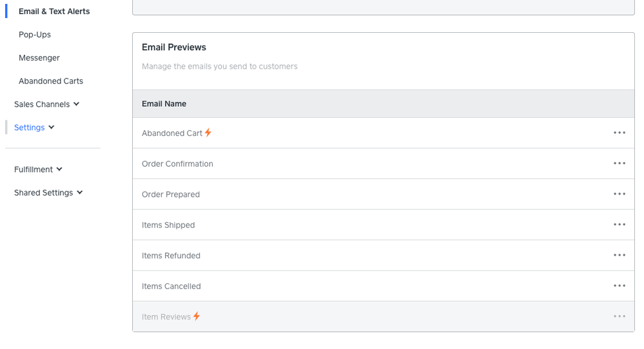The height and width of the screenshot is (349, 644).
Task: Open the Order Confirmation row's three-dot menu
Action: 619,164
